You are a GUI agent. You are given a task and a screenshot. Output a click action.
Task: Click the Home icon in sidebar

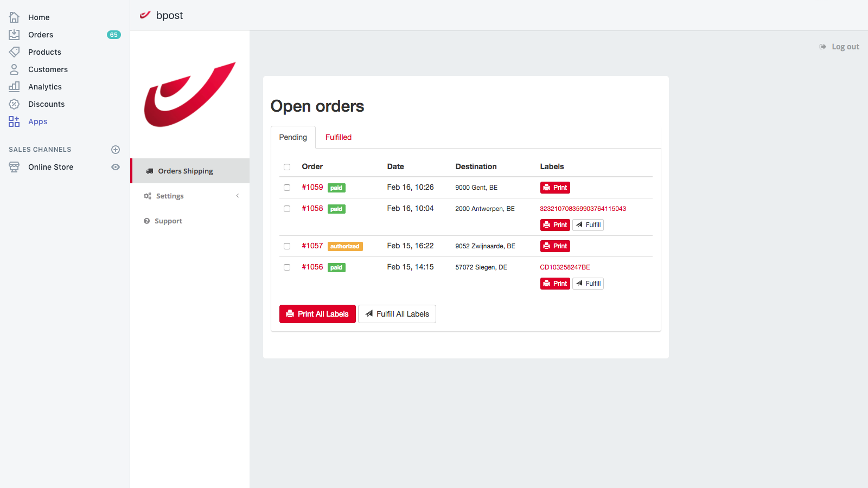click(x=14, y=17)
